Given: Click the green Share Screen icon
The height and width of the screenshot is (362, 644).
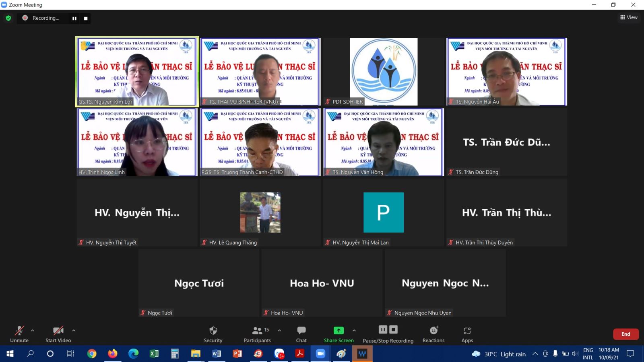Looking at the screenshot, I should [x=339, y=331].
